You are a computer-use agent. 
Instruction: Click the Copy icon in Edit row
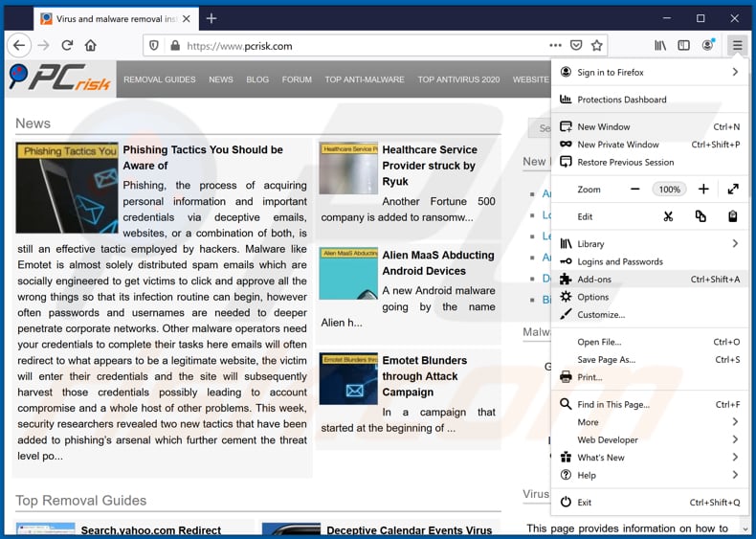[700, 216]
